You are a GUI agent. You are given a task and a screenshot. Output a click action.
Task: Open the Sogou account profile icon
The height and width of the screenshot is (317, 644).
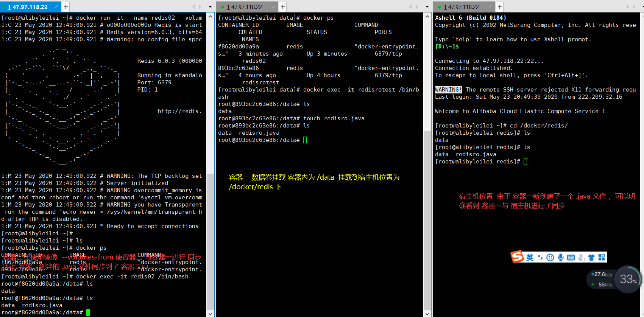tap(581, 258)
